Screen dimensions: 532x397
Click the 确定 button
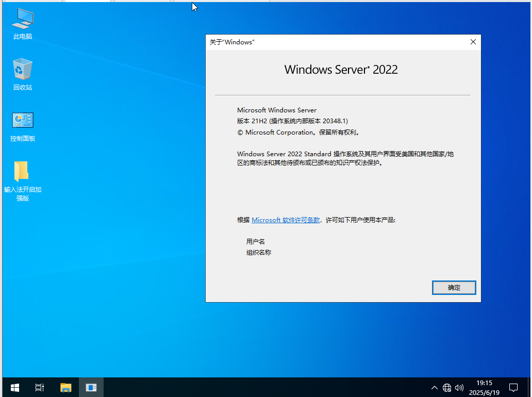pos(454,288)
